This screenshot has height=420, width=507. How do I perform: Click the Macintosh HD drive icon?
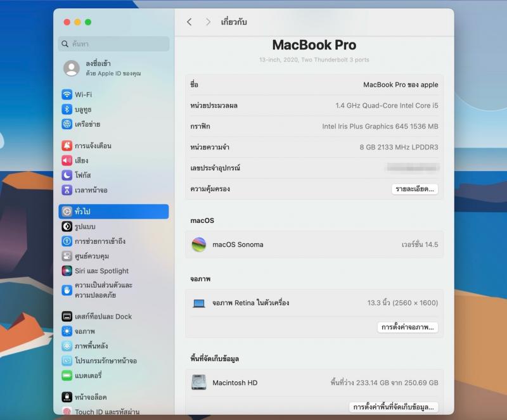[199, 382]
